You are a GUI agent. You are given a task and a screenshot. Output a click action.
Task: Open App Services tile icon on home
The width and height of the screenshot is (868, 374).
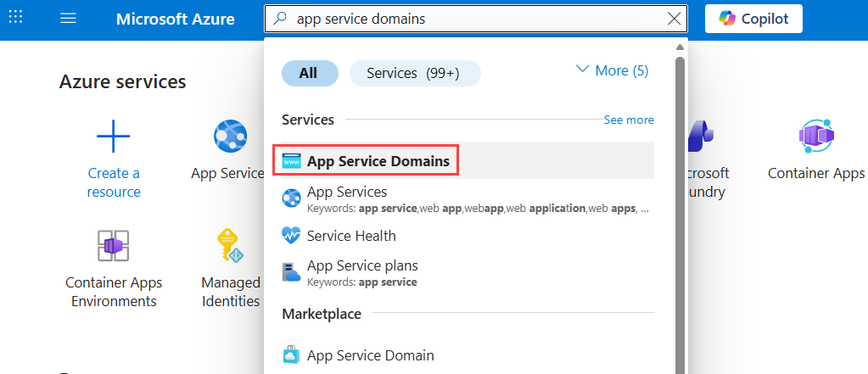(230, 136)
